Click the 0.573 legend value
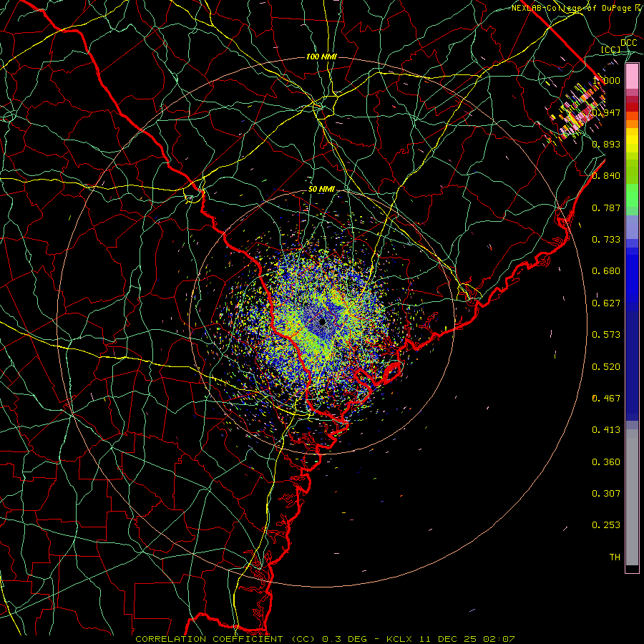Image resolution: width=644 pixels, height=644 pixels. (x=606, y=335)
